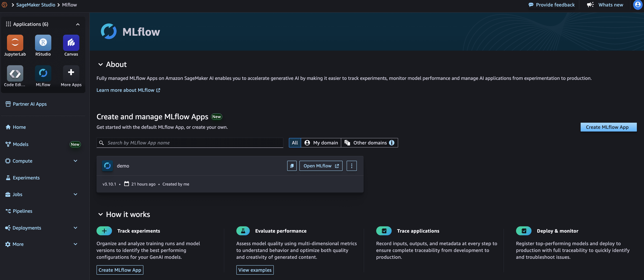Expand the Compute sidebar section
Viewport: 644px width, 280px height.
(x=75, y=161)
